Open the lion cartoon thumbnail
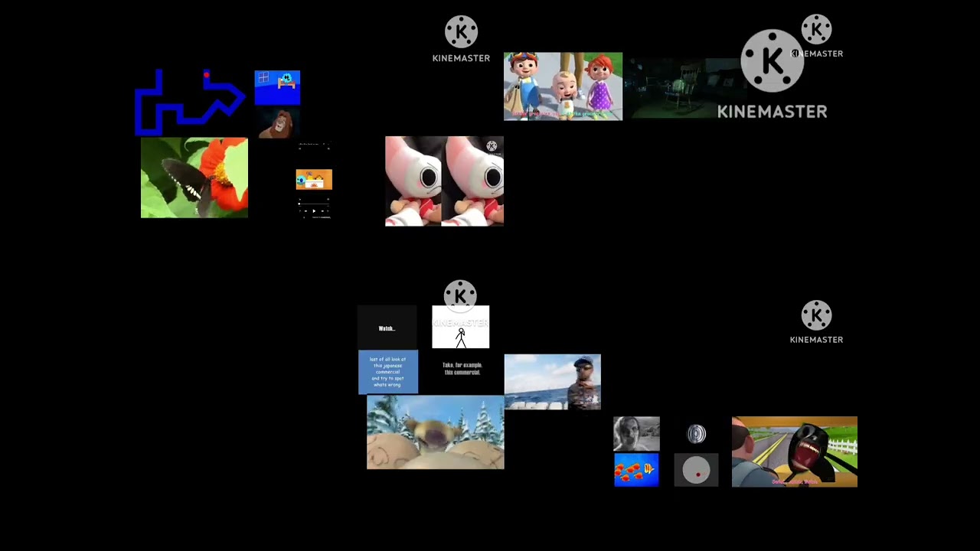The width and height of the screenshot is (980, 551). point(277,122)
